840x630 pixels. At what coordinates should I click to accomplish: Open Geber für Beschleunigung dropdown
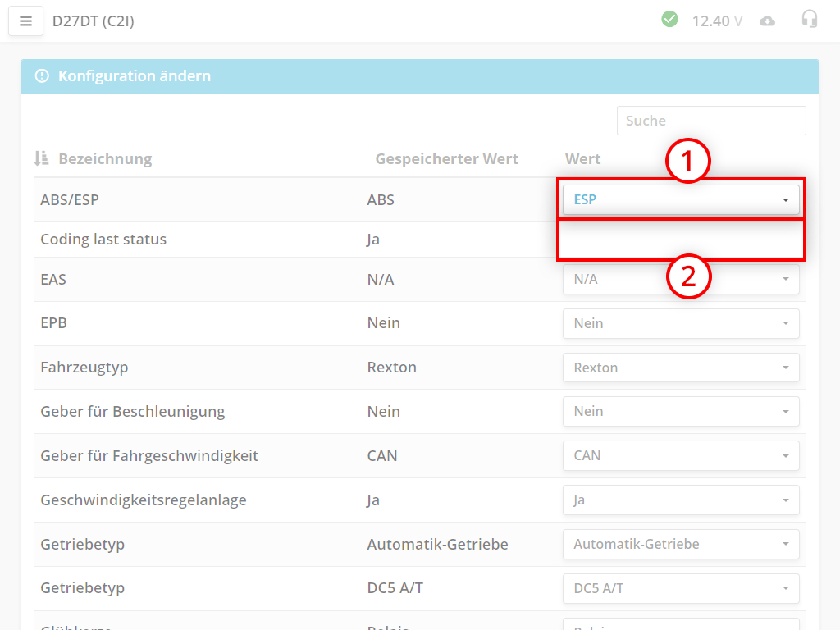point(680,411)
